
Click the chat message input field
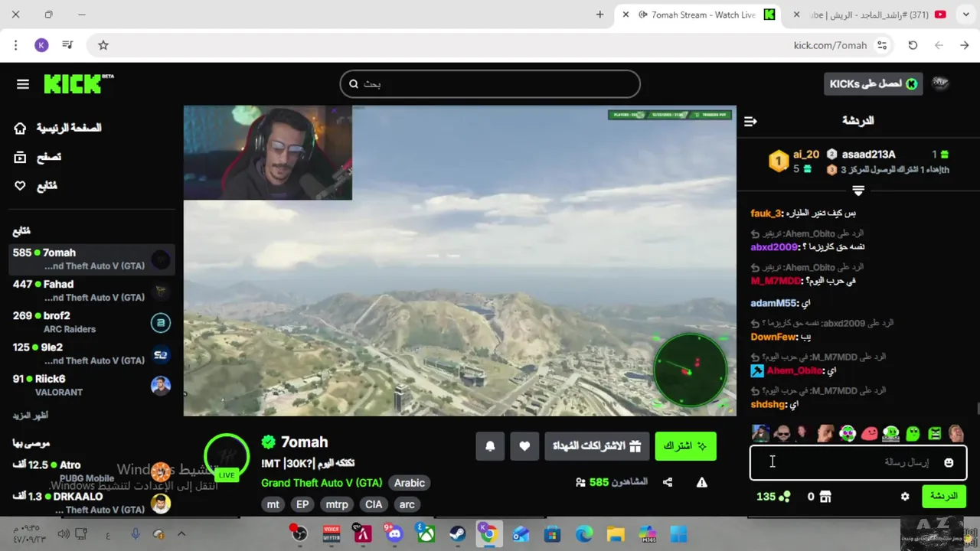coord(857,462)
